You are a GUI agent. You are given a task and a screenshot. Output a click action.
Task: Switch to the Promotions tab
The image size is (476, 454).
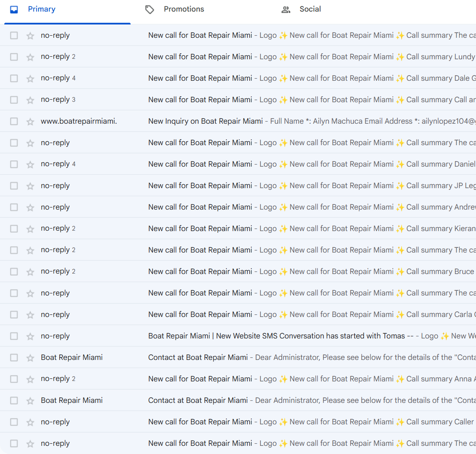click(x=184, y=9)
